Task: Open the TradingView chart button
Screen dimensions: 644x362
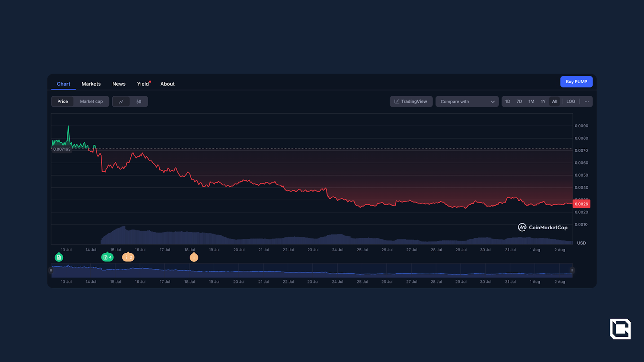Action: click(411, 102)
